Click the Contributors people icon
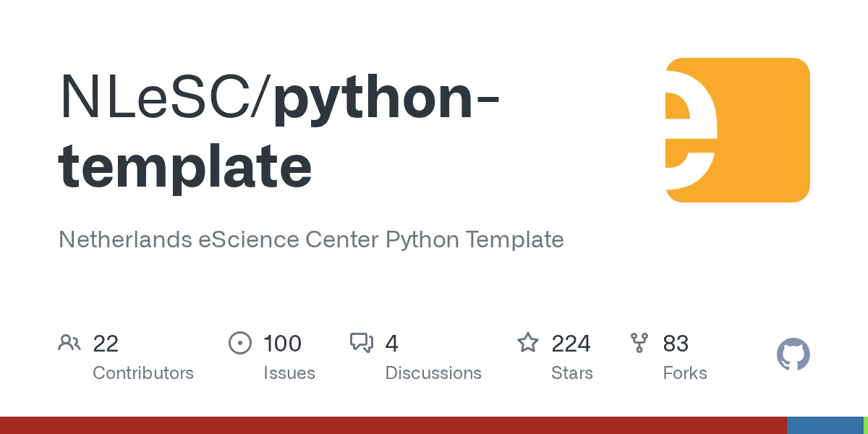868x434 pixels. (69, 343)
